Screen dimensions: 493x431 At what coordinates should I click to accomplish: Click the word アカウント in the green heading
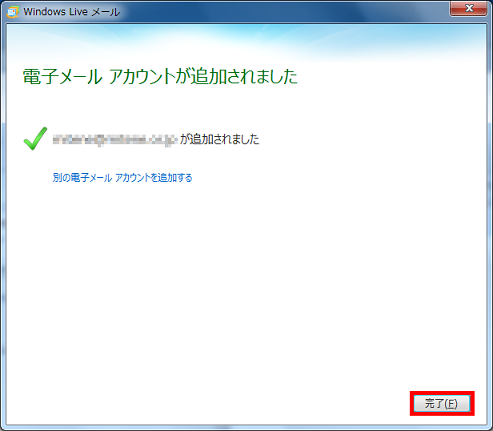[142, 76]
